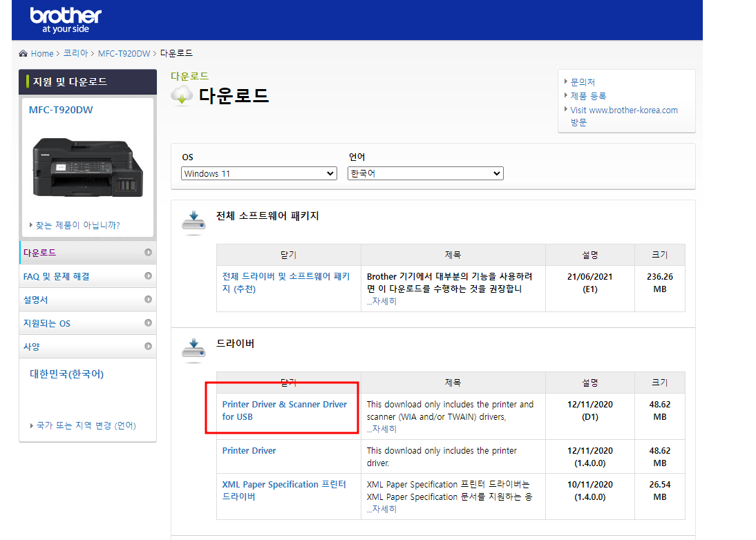Open XML Paper Specification 프린터 드라이버 link
Viewport: 756px width, 540px height.
[x=285, y=490]
